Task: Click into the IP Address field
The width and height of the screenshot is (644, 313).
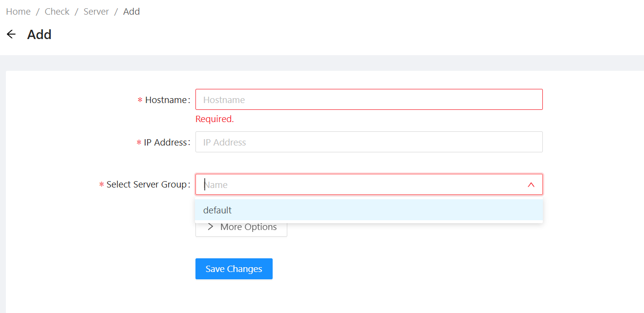Action: pos(369,142)
